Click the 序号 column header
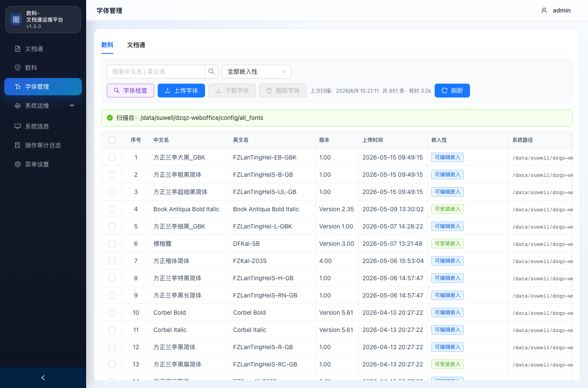Viewport: 588px width, 388px height. [x=136, y=140]
